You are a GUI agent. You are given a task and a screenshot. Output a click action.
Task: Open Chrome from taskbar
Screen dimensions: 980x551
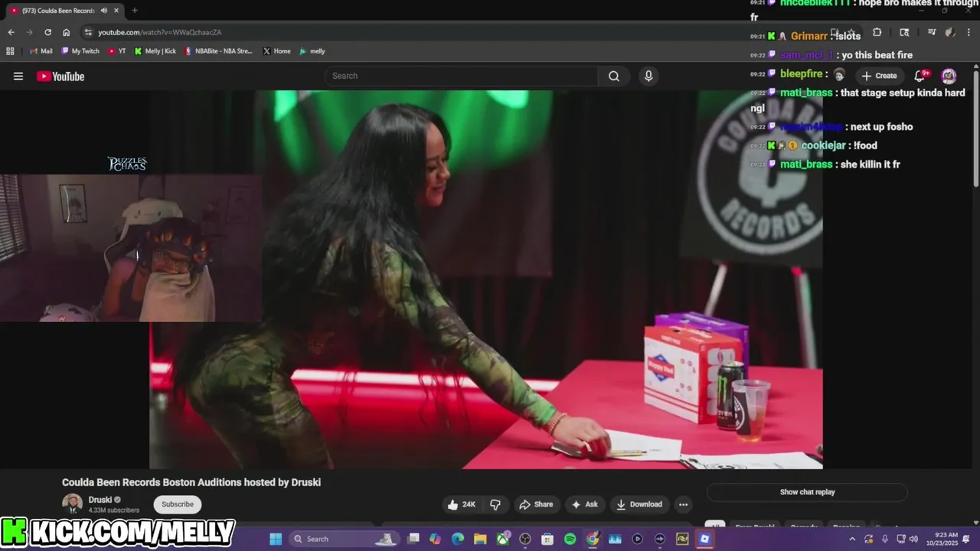(x=593, y=539)
